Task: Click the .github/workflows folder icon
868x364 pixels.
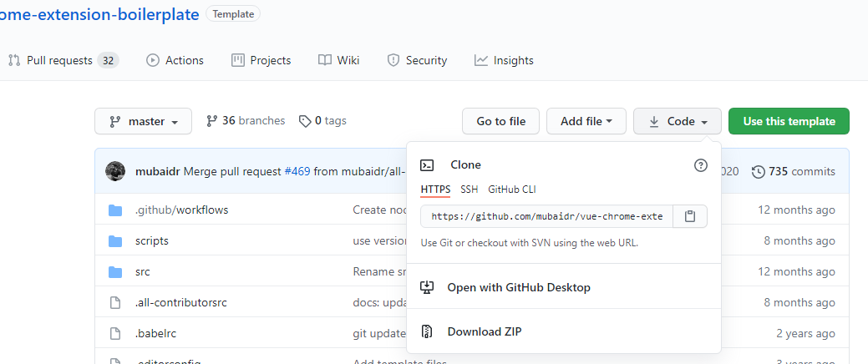Action: click(x=115, y=210)
